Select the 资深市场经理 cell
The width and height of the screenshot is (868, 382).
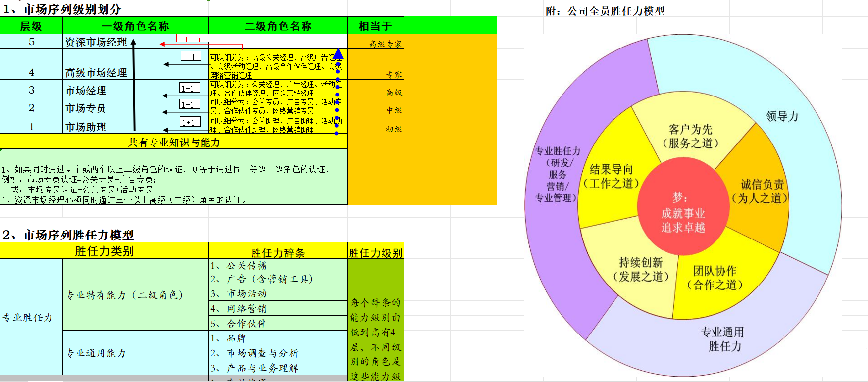coord(96,42)
